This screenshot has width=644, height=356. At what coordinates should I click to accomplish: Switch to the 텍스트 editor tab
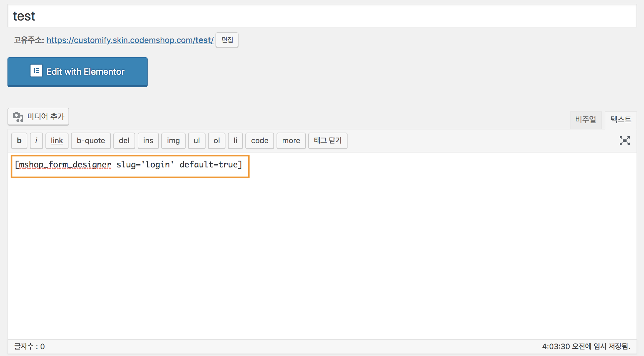pyautogui.click(x=621, y=119)
